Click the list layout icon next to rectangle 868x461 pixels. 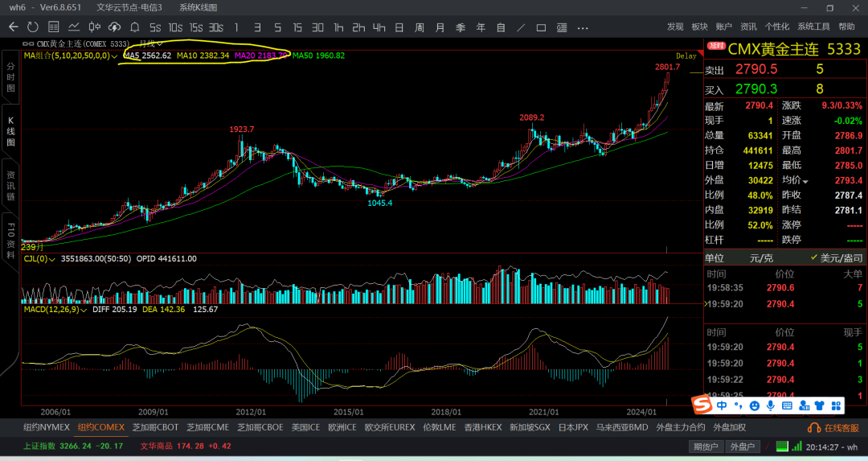[562, 27]
